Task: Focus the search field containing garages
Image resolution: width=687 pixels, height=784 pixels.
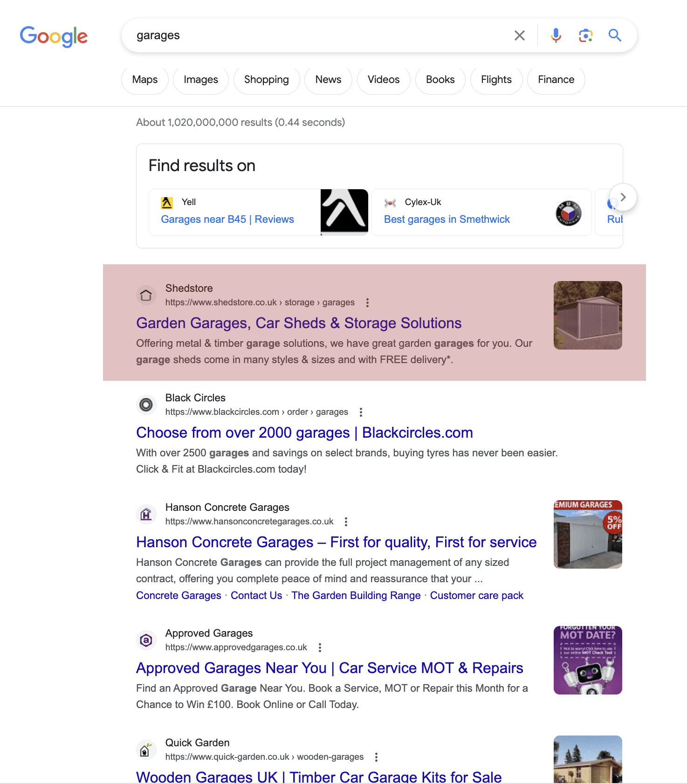Action: coord(317,35)
